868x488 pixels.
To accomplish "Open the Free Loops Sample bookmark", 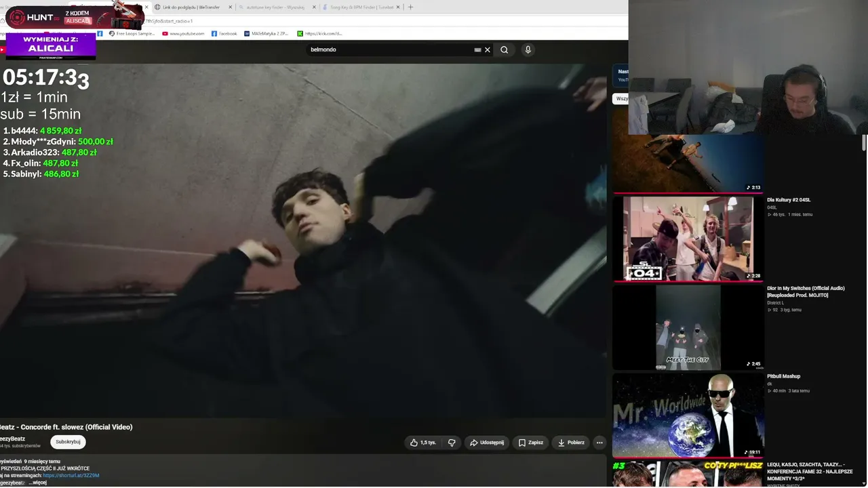I will click(132, 33).
